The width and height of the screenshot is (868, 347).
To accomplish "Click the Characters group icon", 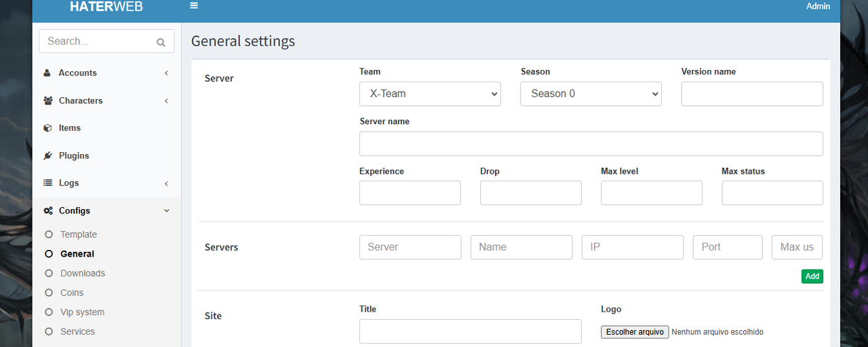I will (48, 101).
